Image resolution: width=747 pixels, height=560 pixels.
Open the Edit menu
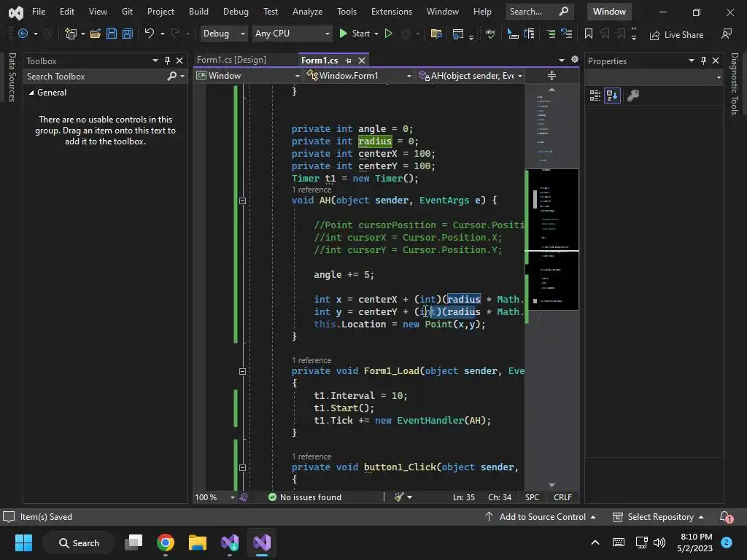point(66,12)
